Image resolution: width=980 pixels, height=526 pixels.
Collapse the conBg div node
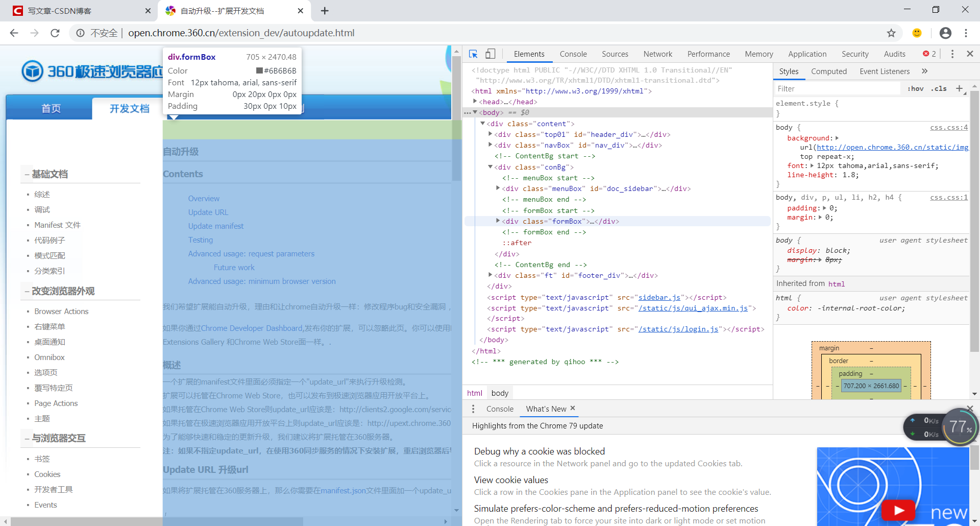tap(490, 167)
